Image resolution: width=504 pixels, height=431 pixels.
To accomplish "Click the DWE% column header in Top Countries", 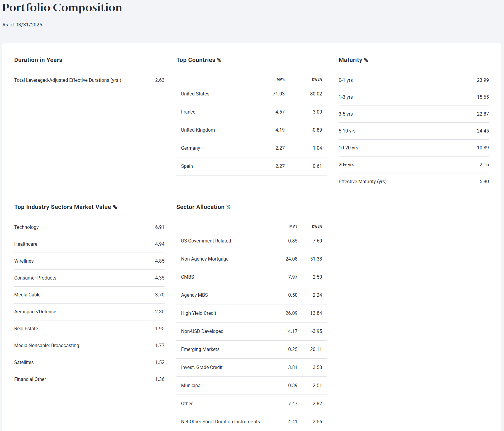I will [x=317, y=79].
